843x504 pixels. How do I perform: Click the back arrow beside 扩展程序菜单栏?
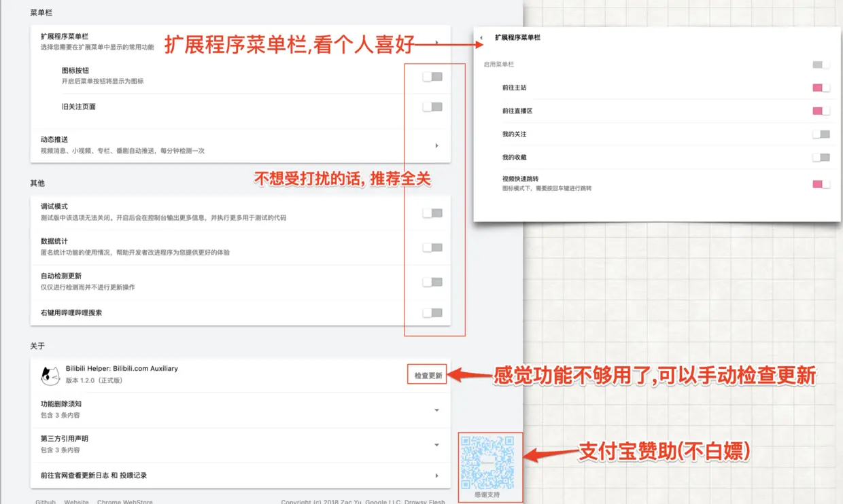pyautogui.click(x=481, y=38)
